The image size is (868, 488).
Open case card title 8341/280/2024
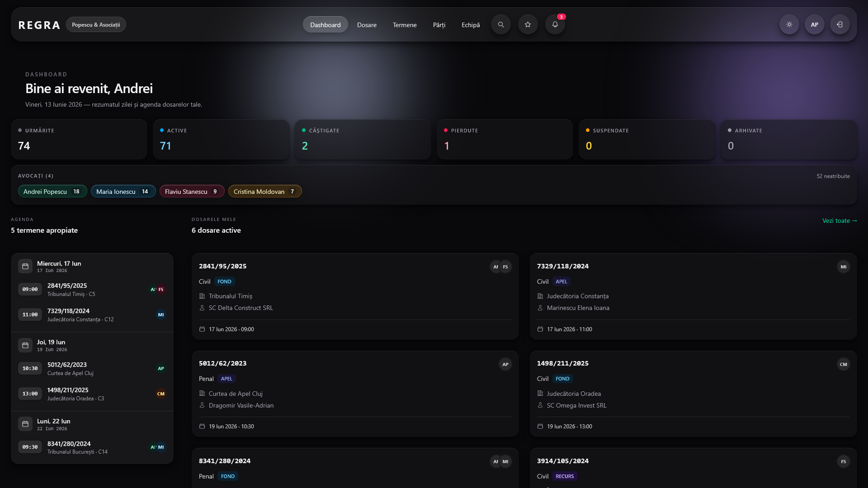coord(225,461)
